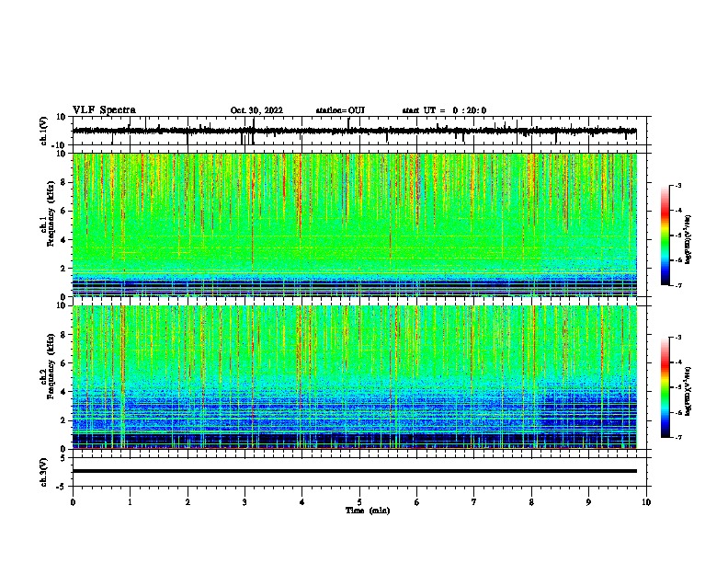
Task: Click the time axis tick label "2"
Action: tap(188, 502)
